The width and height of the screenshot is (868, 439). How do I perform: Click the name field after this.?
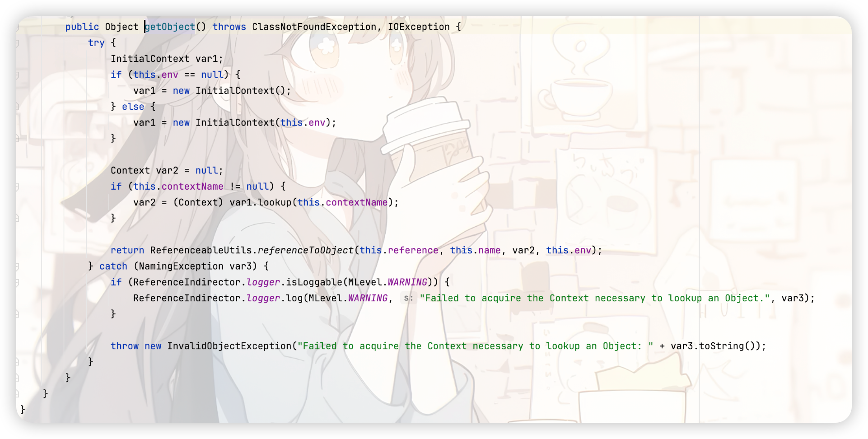pyautogui.click(x=490, y=250)
